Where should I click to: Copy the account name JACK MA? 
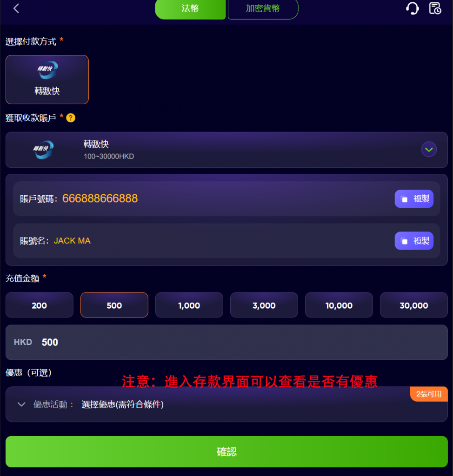click(414, 241)
